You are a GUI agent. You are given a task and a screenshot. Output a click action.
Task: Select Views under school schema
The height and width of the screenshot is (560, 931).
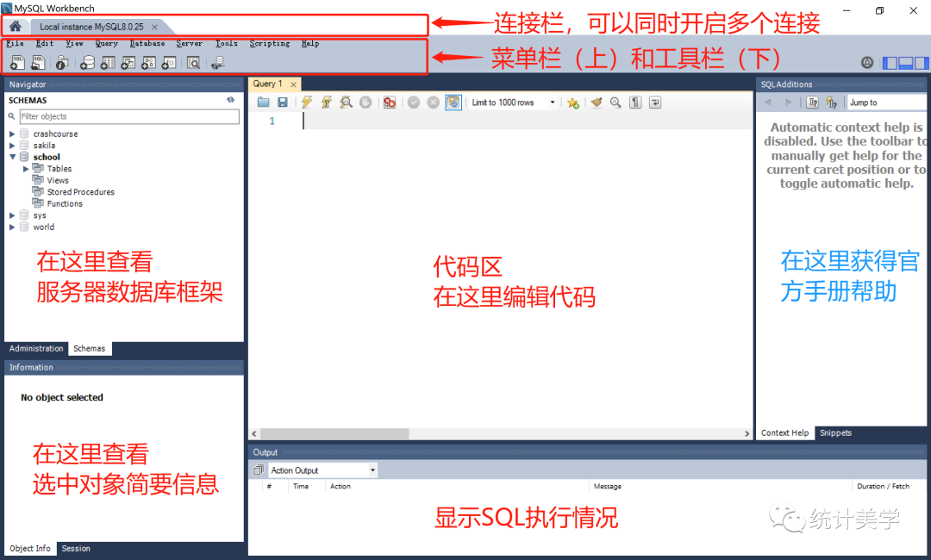pyautogui.click(x=58, y=180)
